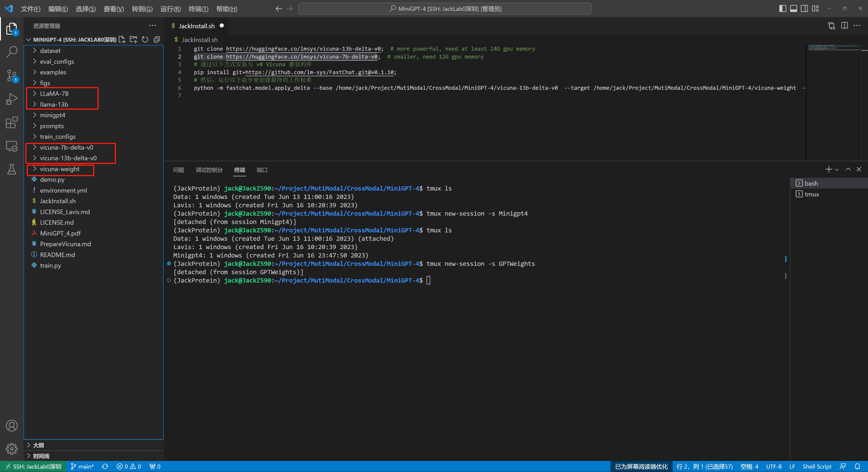Open the Manage gear settings menu

tap(12, 449)
